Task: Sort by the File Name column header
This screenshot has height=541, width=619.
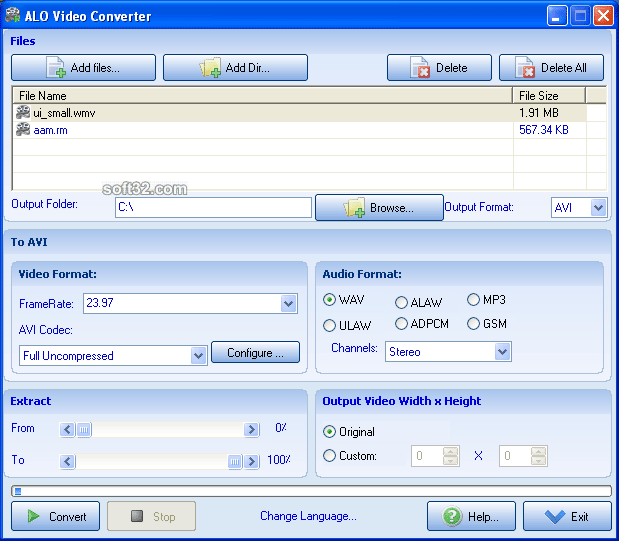Action: [x=263, y=96]
